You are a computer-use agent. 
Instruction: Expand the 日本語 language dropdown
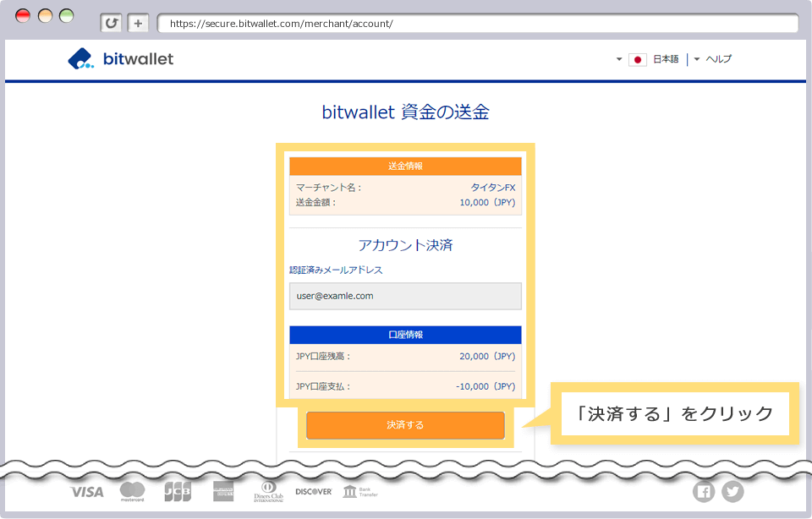[x=647, y=59]
